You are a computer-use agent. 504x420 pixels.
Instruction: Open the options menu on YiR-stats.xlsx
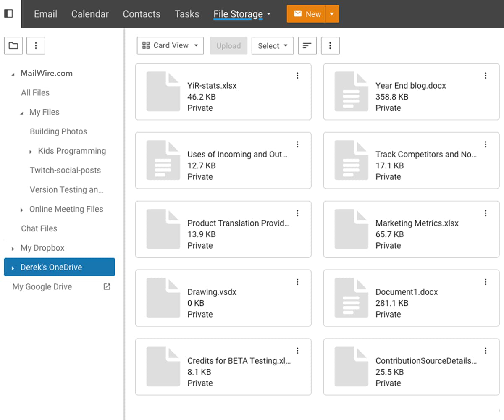[297, 76]
